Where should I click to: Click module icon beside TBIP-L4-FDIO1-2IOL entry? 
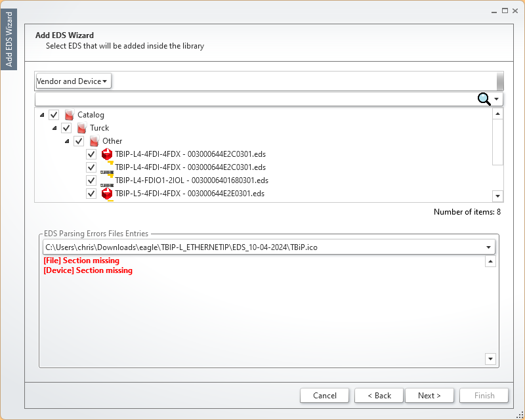tap(107, 180)
